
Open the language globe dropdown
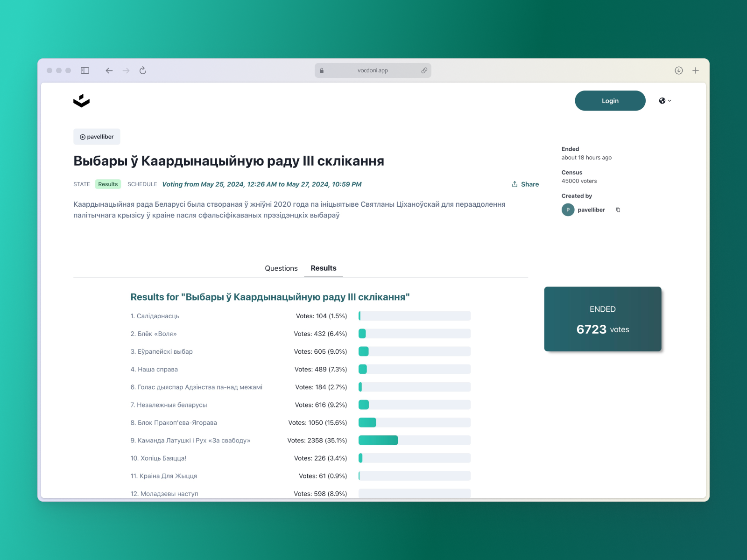pyautogui.click(x=665, y=101)
